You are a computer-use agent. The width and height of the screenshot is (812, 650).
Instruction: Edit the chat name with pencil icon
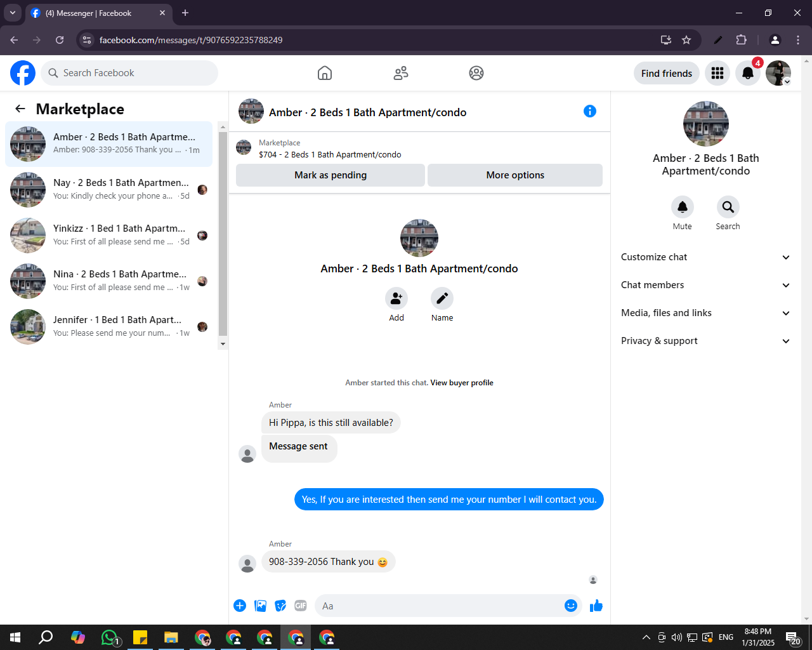pos(442,298)
